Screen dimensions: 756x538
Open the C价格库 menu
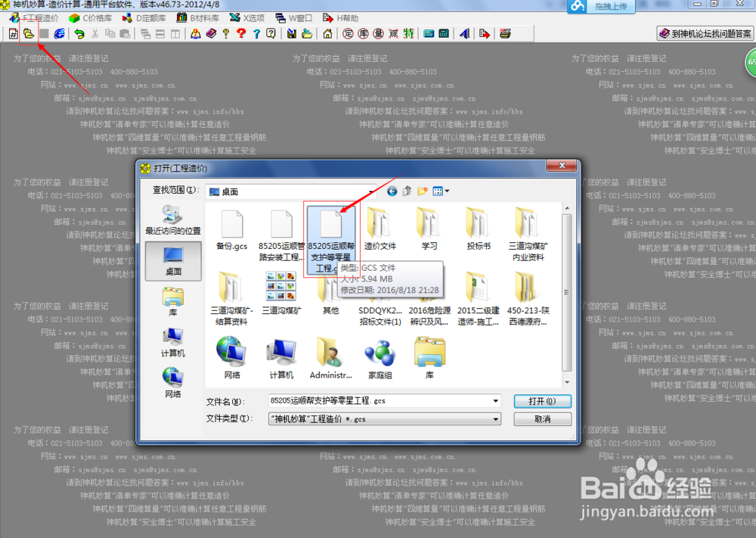click(91, 18)
